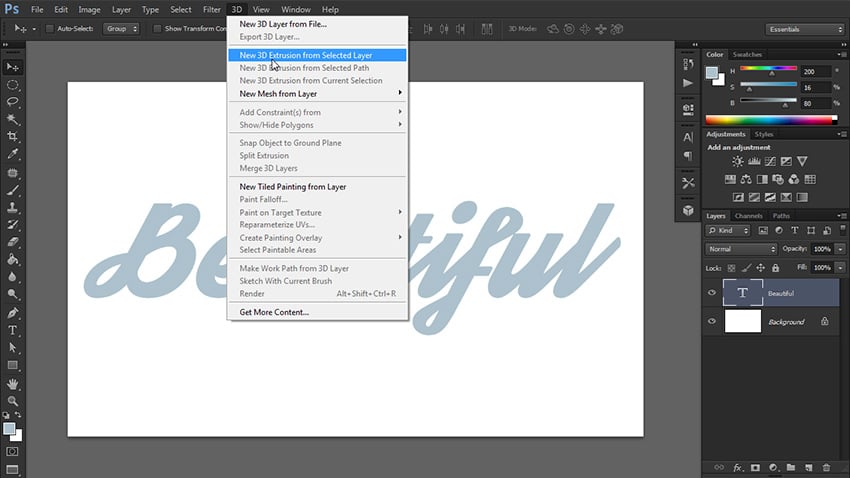This screenshot has width=850, height=478.
Task: Select the Move tool in the toolbar
Action: click(13, 67)
